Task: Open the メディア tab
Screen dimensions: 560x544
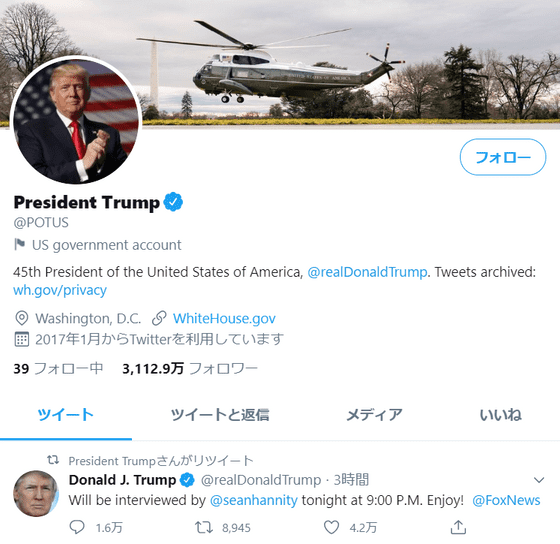Action: pyautogui.click(x=374, y=415)
